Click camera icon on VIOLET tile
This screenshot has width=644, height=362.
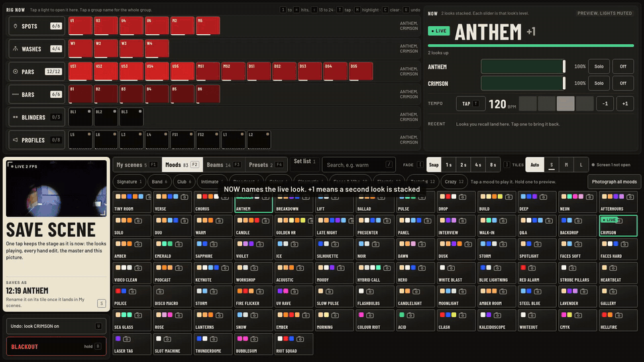(260, 244)
